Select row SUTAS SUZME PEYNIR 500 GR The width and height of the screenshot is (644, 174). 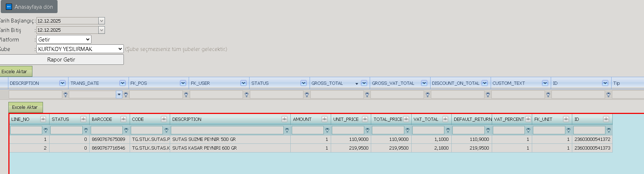point(311,139)
